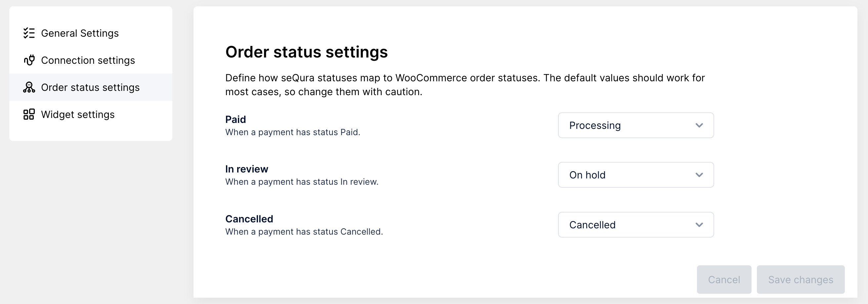Click the bold Cancelled field label
This screenshot has height=304, width=868.
click(x=249, y=219)
